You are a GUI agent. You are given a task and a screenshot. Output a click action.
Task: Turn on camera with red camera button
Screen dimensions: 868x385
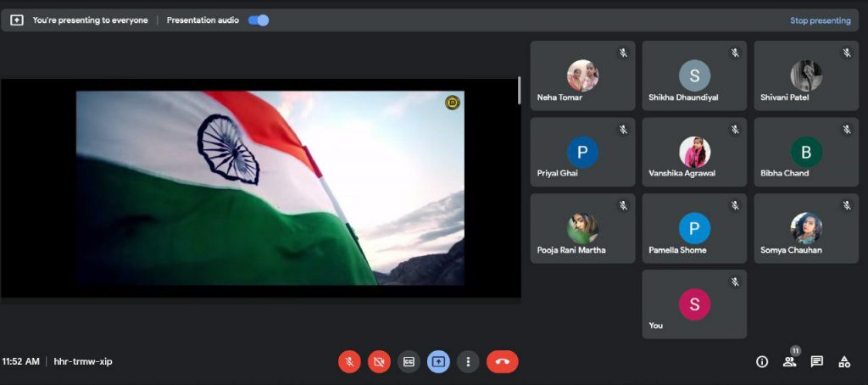[379, 362]
